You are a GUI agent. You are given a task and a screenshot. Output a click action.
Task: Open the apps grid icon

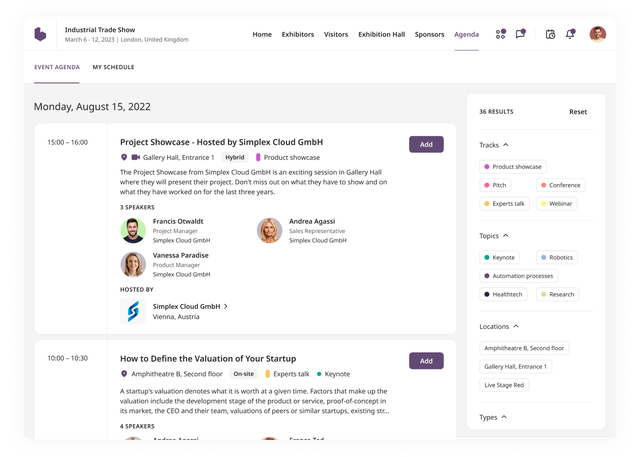click(x=501, y=34)
